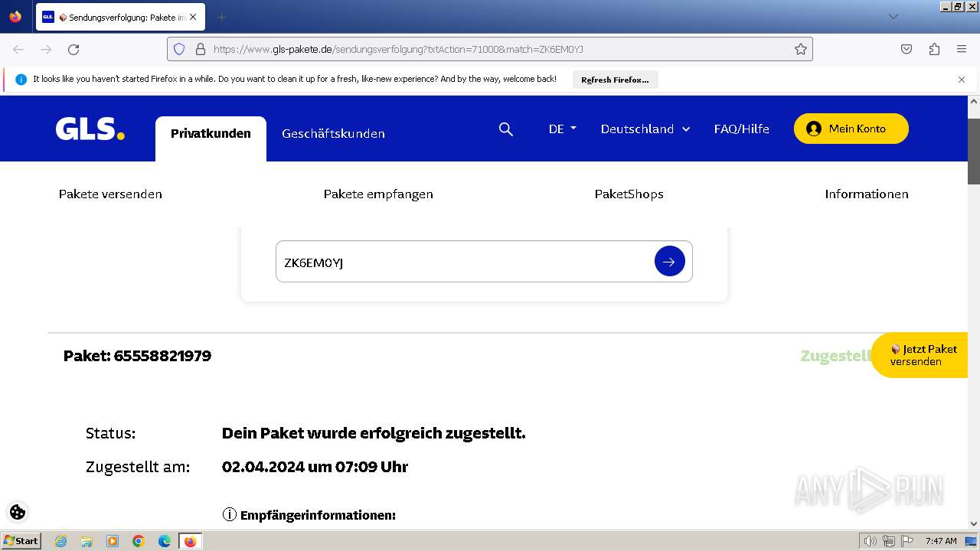Bookmark this page with star icon

(x=801, y=49)
